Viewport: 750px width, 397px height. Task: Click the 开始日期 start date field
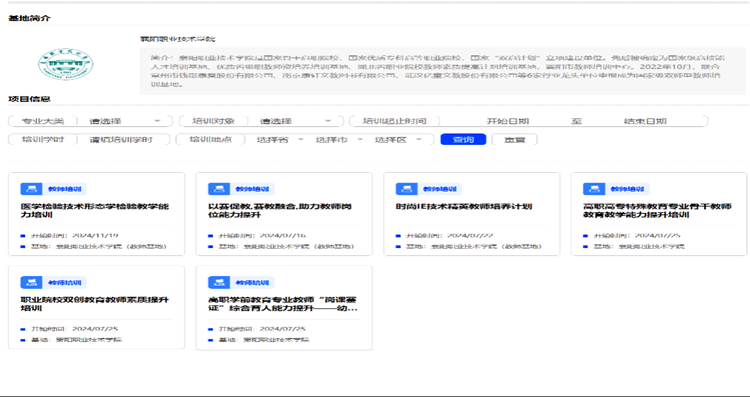pos(507,121)
